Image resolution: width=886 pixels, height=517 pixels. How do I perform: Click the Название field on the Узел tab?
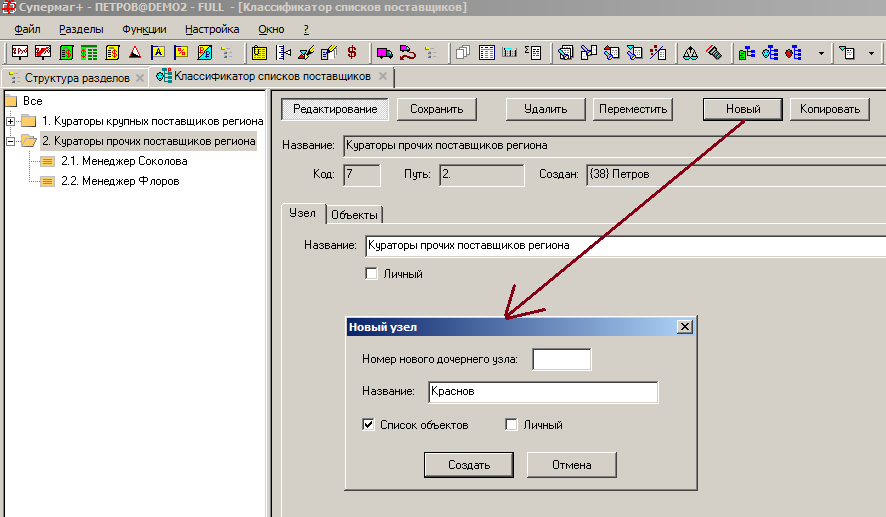(x=626, y=246)
